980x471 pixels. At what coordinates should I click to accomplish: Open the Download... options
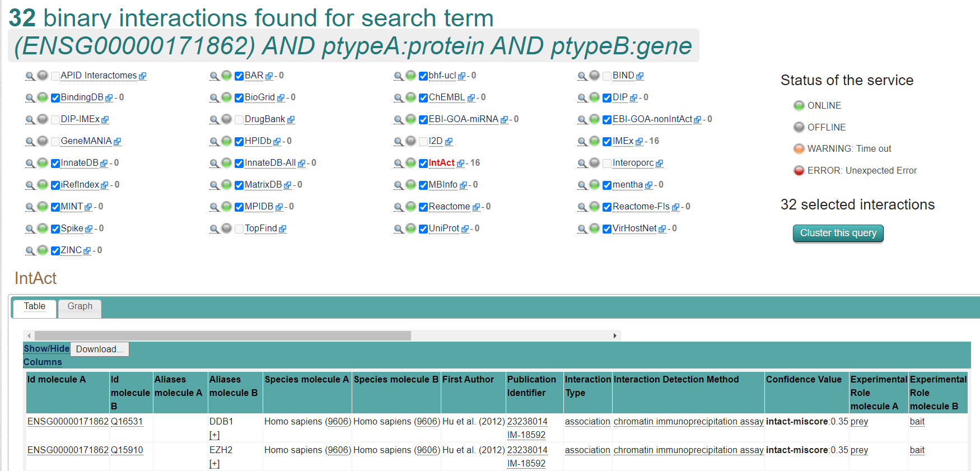pos(100,349)
